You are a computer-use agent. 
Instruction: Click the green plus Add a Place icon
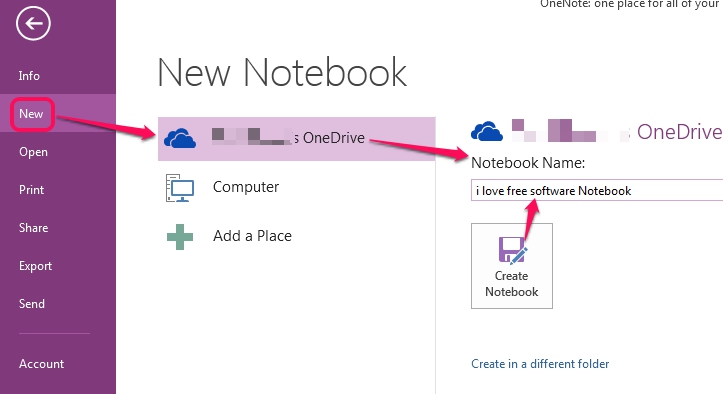180,237
